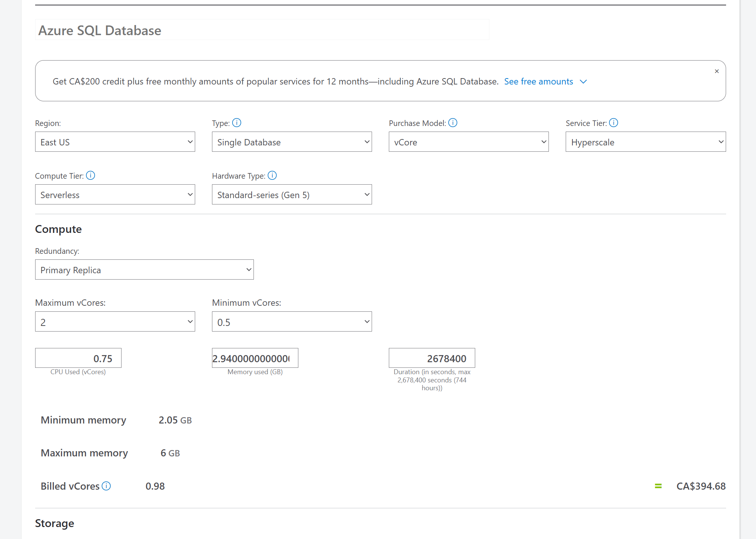Dismiss the CA$200 credit banner
The width and height of the screenshot is (756, 539).
717,71
